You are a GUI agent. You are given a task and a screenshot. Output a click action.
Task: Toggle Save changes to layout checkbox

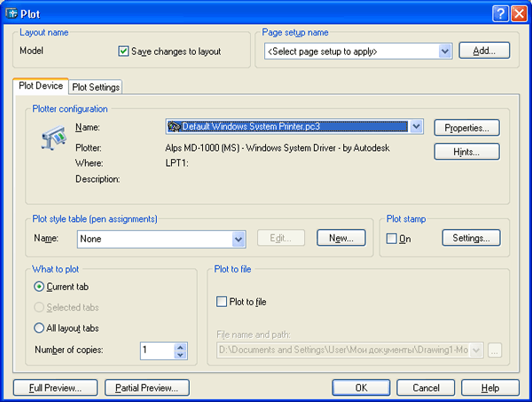(123, 51)
